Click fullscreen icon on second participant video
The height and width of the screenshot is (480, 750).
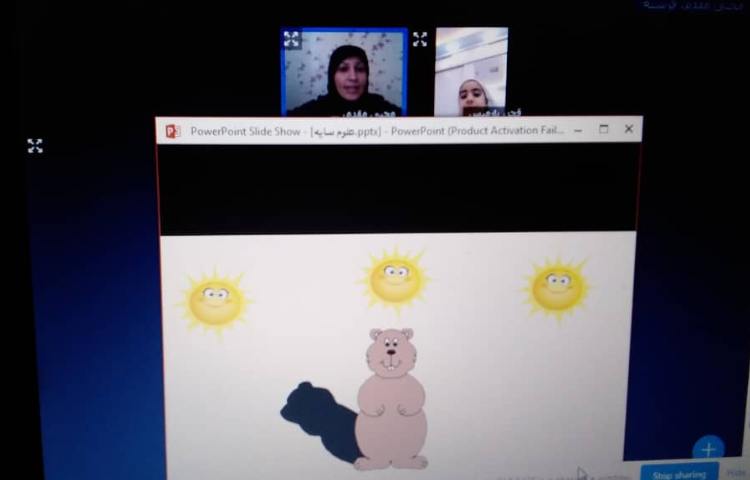(x=420, y=40)
